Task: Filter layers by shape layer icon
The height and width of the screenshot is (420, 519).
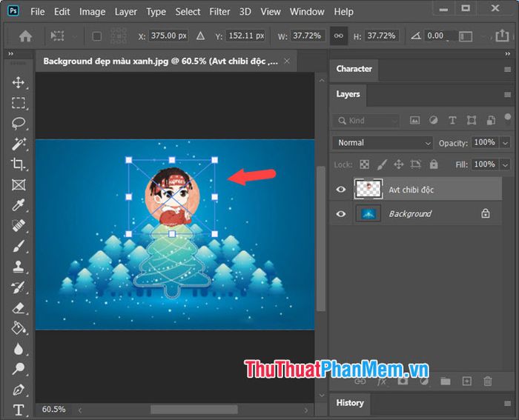Action: click(472, 121)
